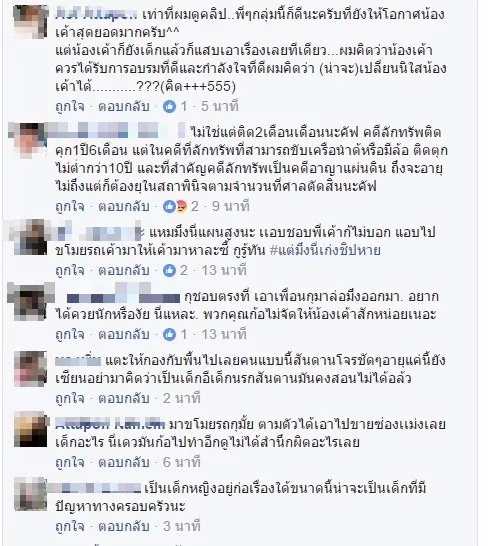Open the avatar of the แหมมึงนี่แผนสูงนะ commenter
The width and height of the screenshot is (488, 546).
click(x=30, y=237)
